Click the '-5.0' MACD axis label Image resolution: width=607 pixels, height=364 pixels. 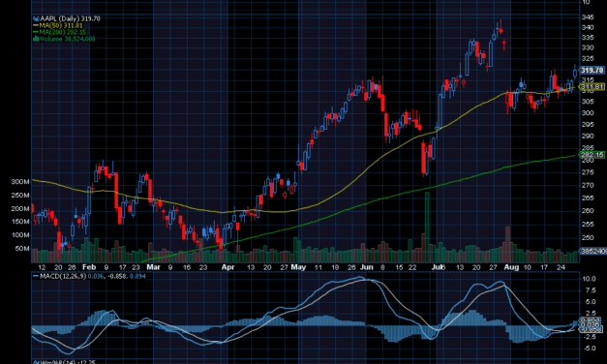(x=589, y=349)
